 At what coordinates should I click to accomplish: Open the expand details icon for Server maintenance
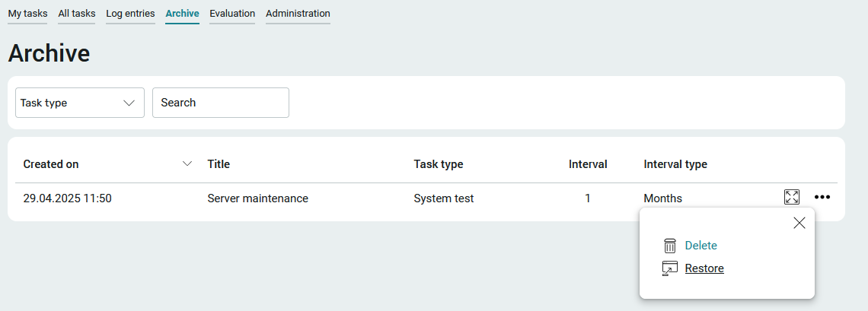(792, 197)
